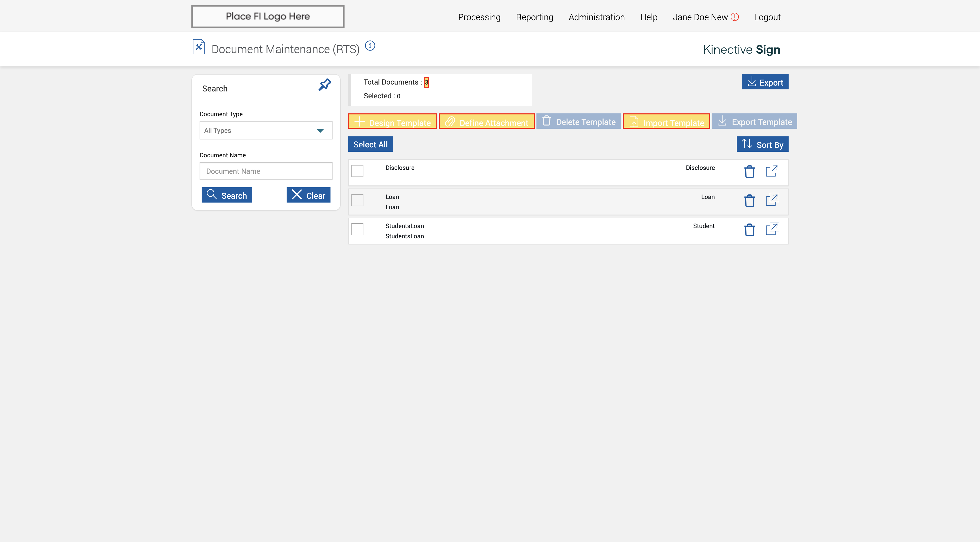Viewport: 980px width, 542px height.
Task: Click the Design Template button
Action: [x=392, y=122]
